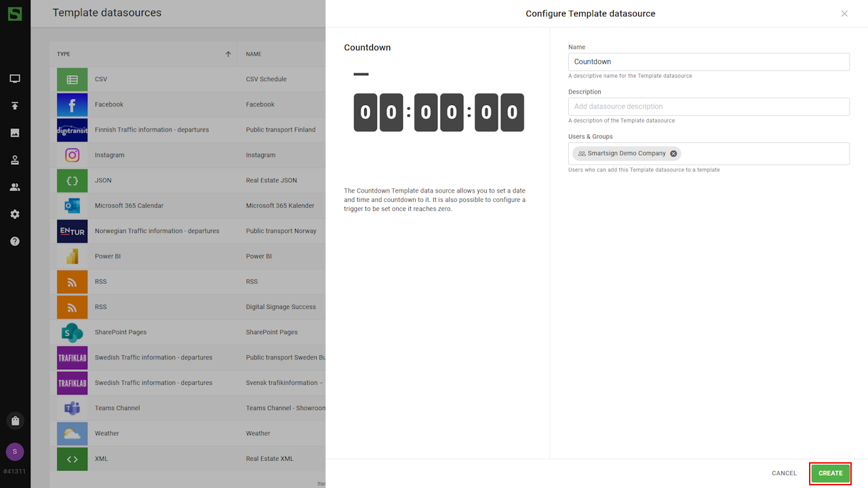The width and height of the screenshot is (868, 488).
Task: Click the Smartsign logo in sidebar
Action: point(15,14)
